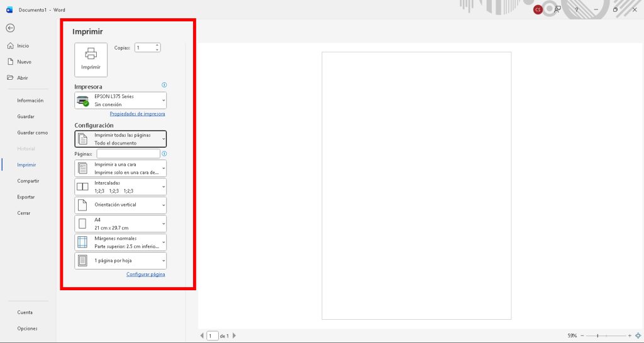Screen dimensions: 644x343
Task: Open the EPSON L375 Series printer dropdown
Action: (120, 101)
